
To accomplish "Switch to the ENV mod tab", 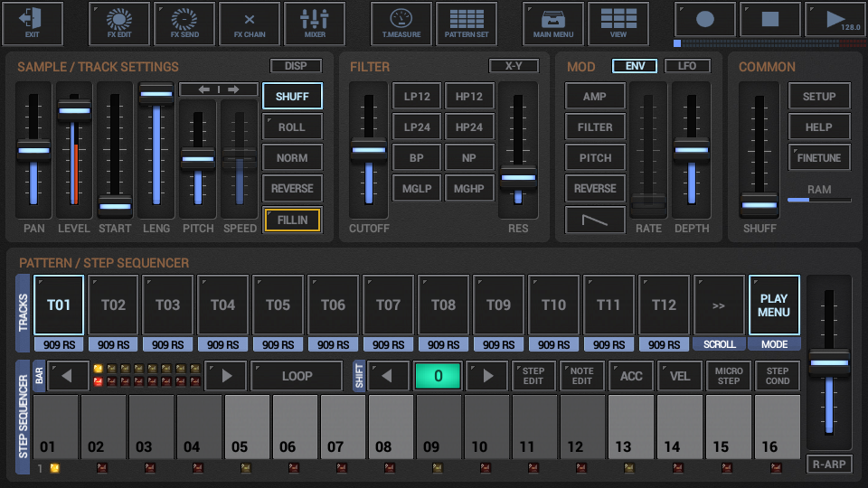I will pyautogui.click(x=635, y=66).
